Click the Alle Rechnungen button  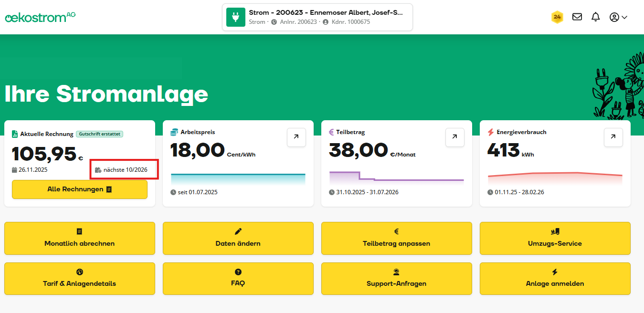click(x=80, y=189)
